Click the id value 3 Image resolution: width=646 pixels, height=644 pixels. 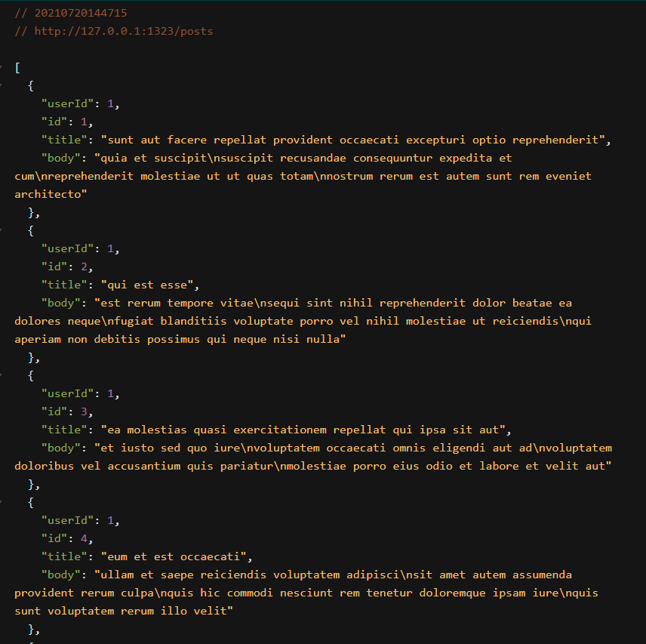pos(84,412)
